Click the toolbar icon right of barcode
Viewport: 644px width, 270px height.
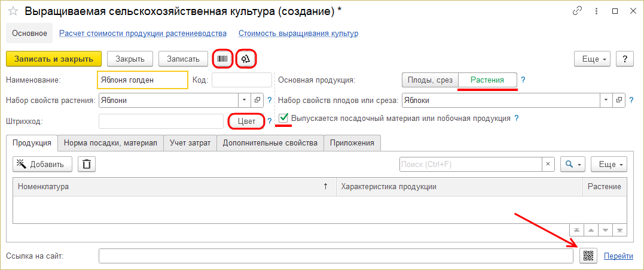click(x=246, y=59)
